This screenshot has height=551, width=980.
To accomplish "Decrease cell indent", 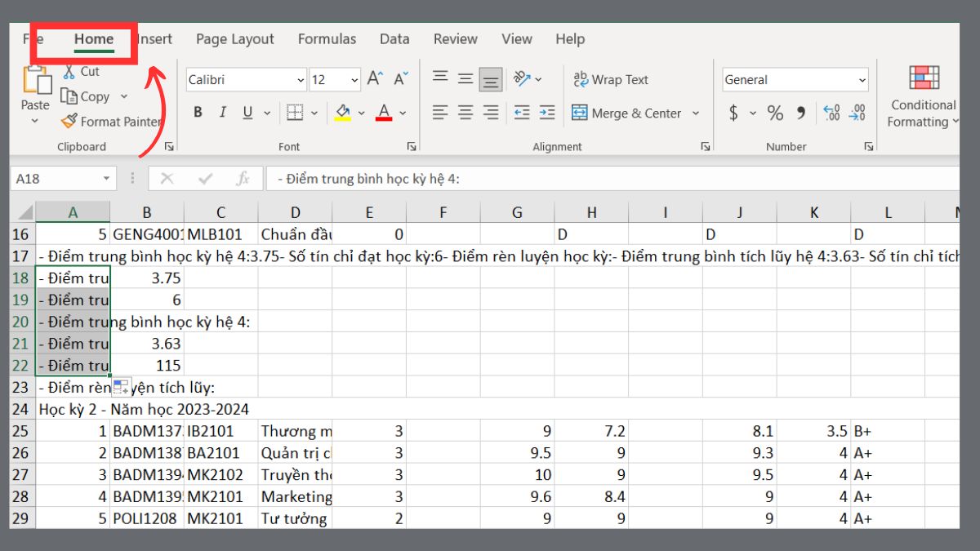I will point(522,113).
